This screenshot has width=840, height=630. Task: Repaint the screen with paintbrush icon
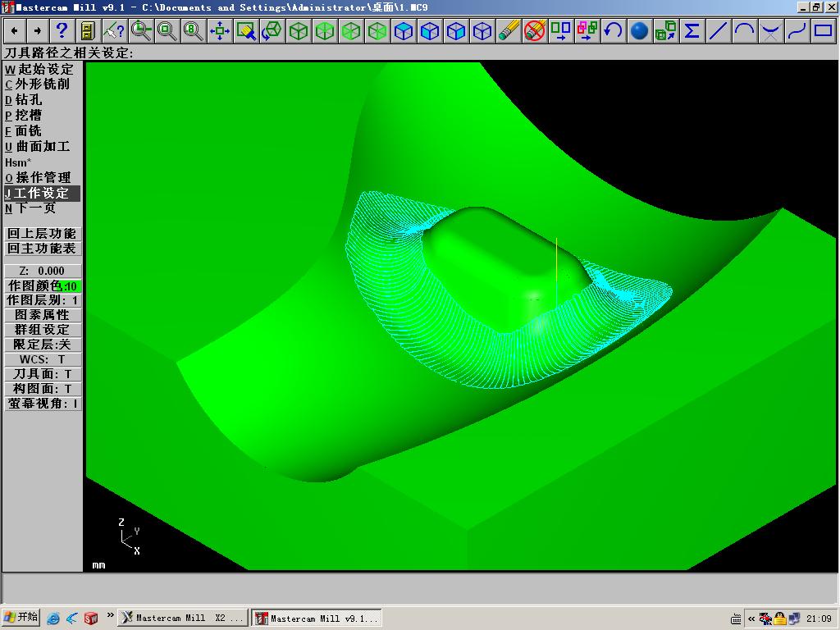pyautogui.click(x=246, y=30)
